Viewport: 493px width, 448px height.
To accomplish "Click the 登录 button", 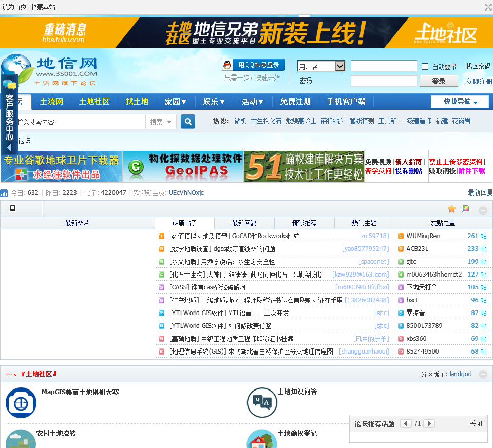I will [439, 81].
